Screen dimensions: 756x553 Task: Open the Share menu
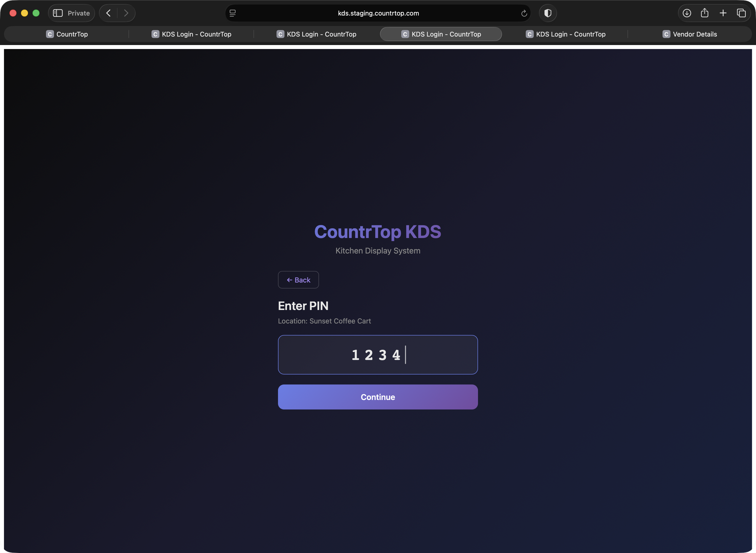(x=705, y=13)
